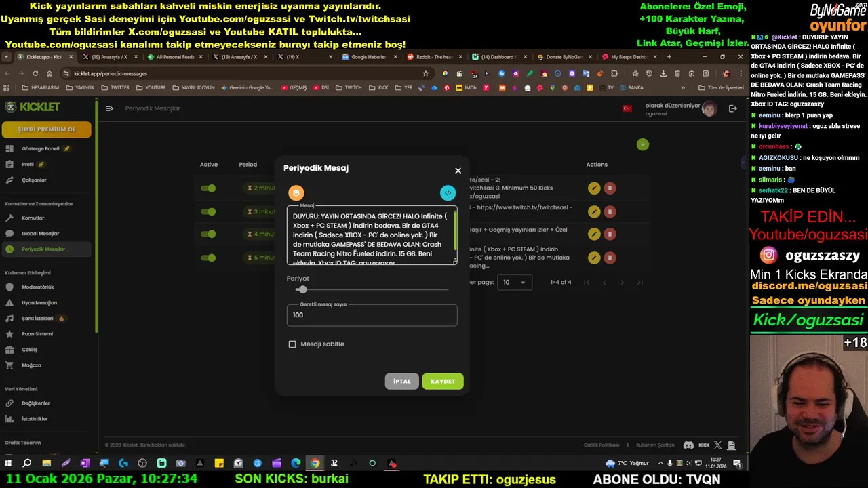Open Global Mesajlar in sidebar
Viewport: 868px width, 488px height.
tap(46, 233)
